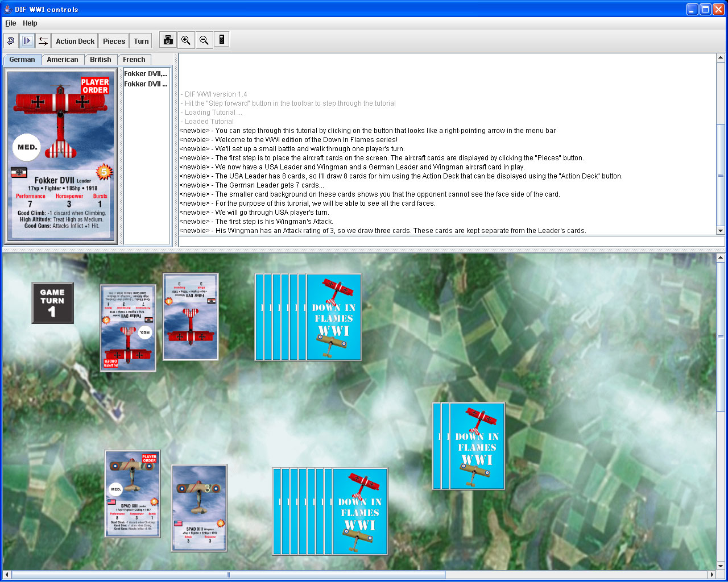This screenshot has height=582, width=728.
Task: Open the Help menu
Action: click(x=30, y=23)
